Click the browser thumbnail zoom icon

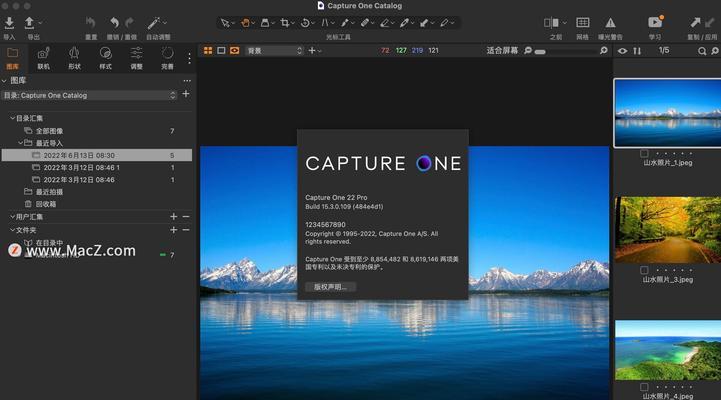pyautogui.click(x=715, y=51)
